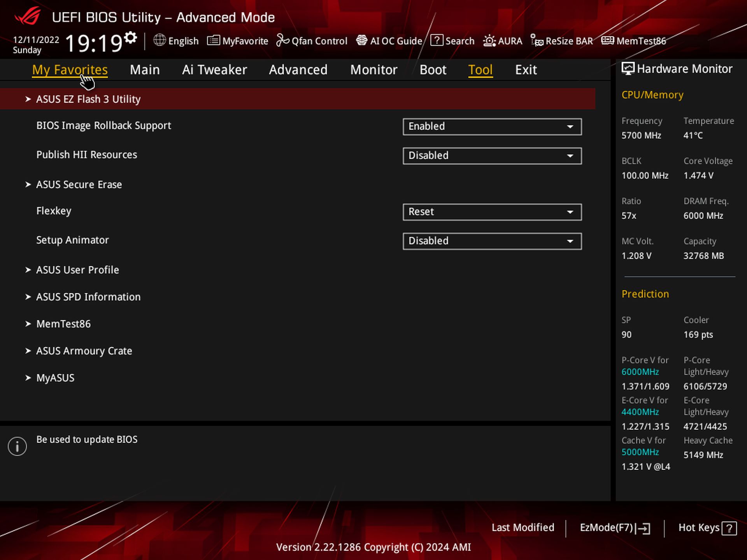747x560 pixels.
Task: Open Publish HII Resources dropdown
Action: pyautogui.click(x=492, y=156)
